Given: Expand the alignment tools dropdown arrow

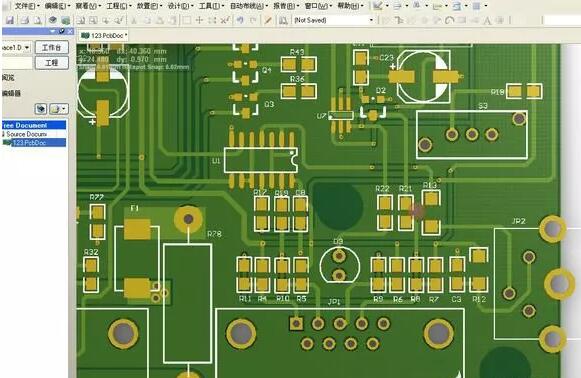Looking at the screenshot, I should click(x=406, y=6).
